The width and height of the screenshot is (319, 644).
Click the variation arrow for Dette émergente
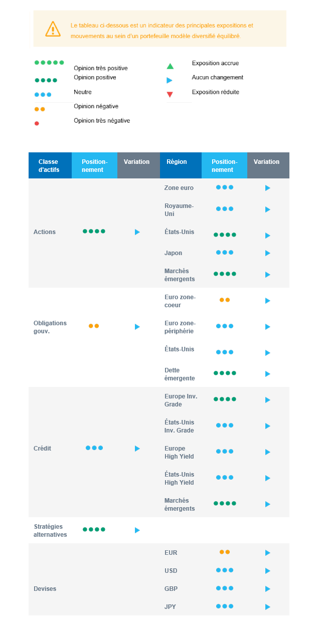(268, 374)
